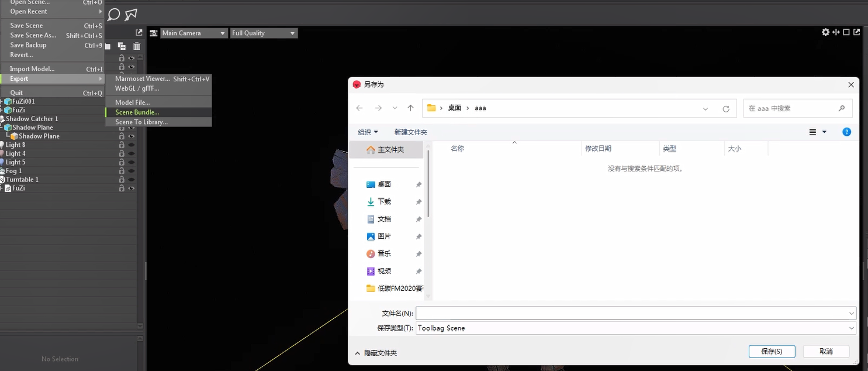Click the 保存(S) button
The width and height of the screenshot is (868, 371).
point(772,351)
